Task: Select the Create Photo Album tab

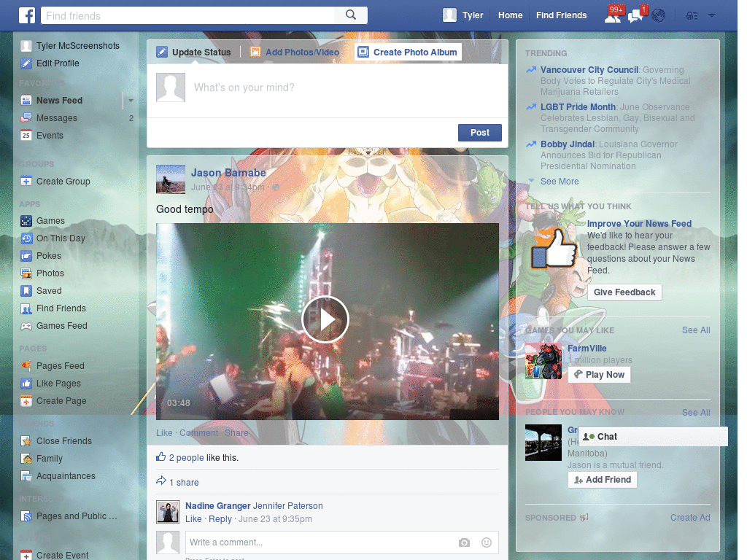Action: coord(408,52)
